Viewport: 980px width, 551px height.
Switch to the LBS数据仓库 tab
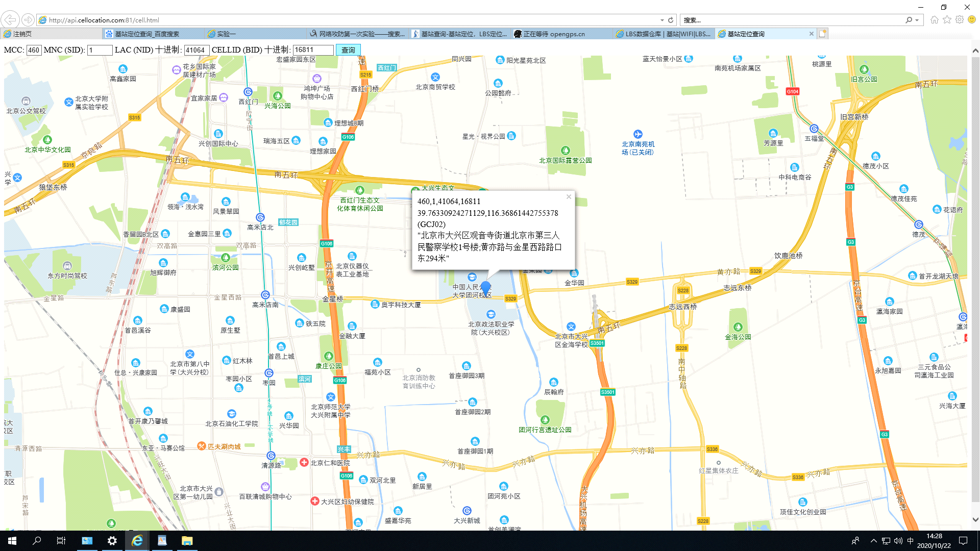tap(664, 34)
